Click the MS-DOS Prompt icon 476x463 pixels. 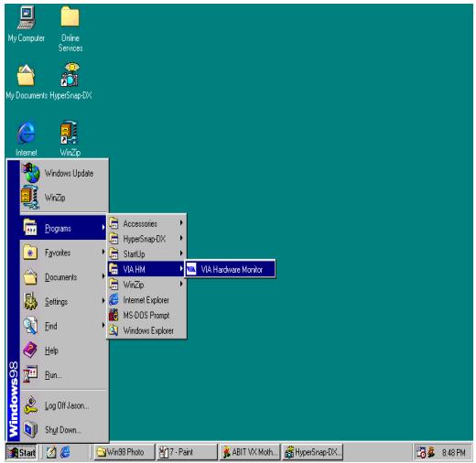[114, 315]
